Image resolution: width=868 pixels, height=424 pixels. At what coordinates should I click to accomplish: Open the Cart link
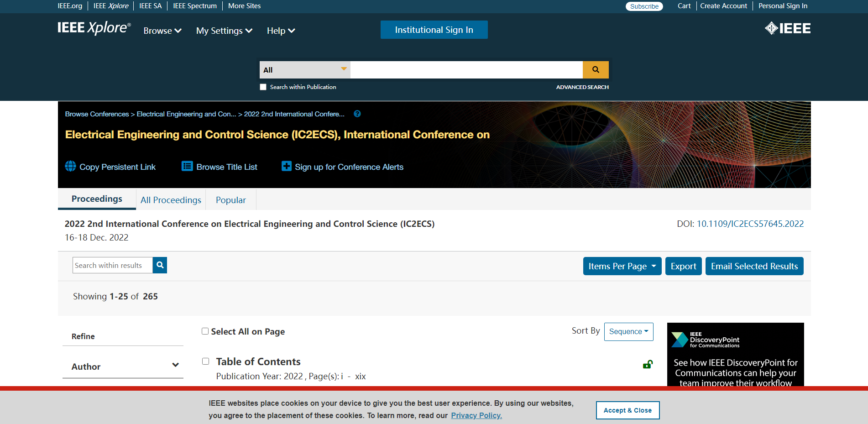[684, 6]
